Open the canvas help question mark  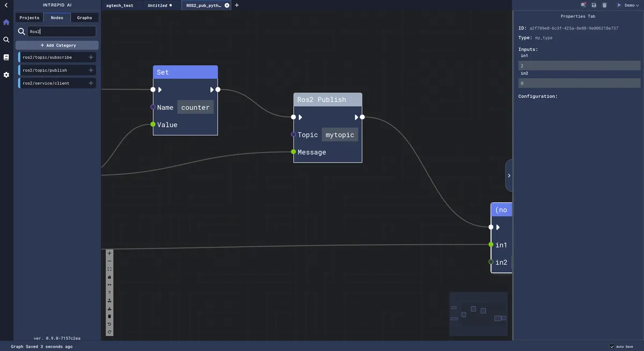(109, 292)
